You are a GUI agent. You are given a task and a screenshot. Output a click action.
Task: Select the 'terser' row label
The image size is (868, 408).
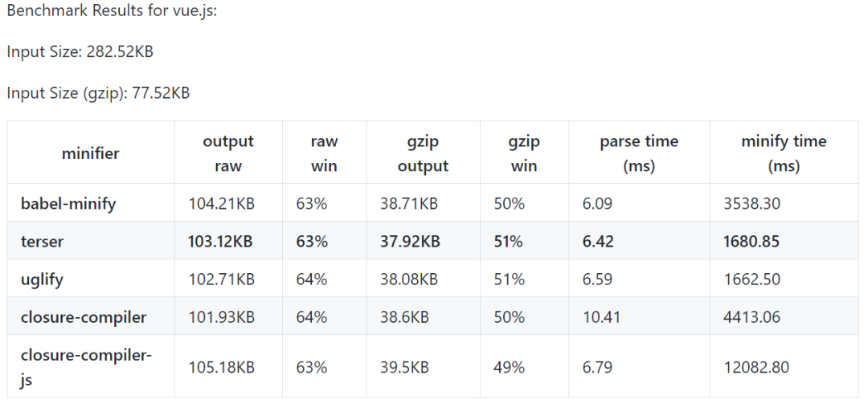click(42, 241)
